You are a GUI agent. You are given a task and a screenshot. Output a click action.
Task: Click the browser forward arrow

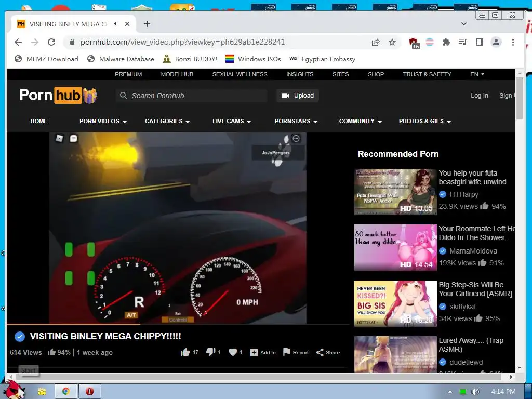point(35,42)
